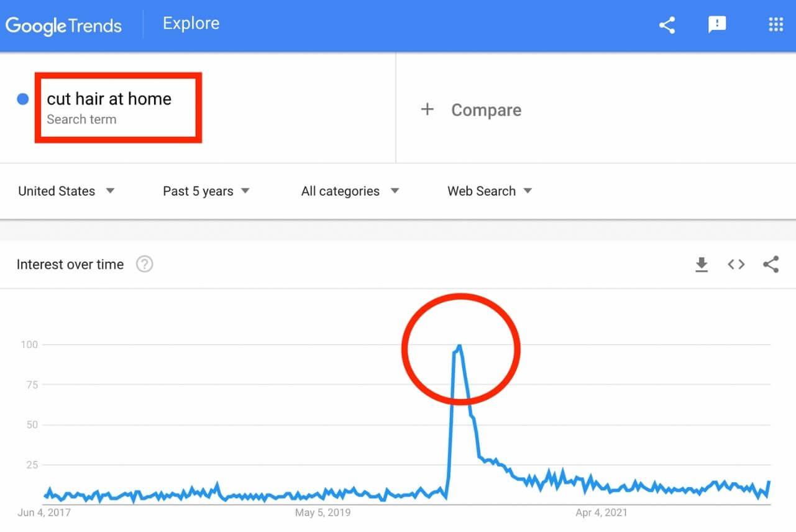Screen dimensions: 796x532
Task: Open the Interest over time help icon
Action: 145,264
